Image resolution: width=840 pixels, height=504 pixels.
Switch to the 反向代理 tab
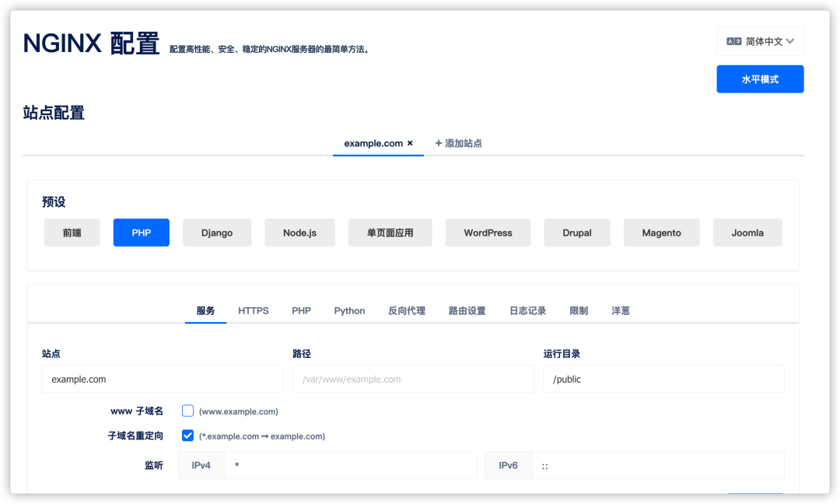click(407, 310)
